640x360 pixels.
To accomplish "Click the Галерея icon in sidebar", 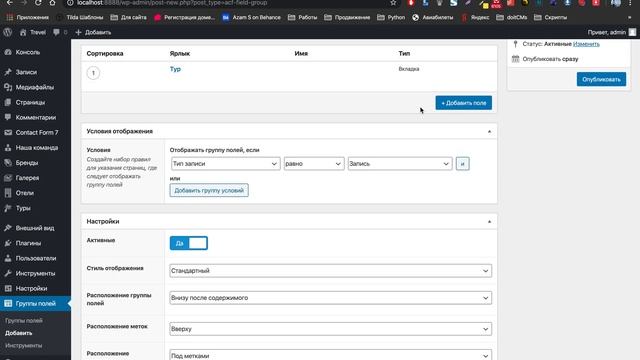I will point(8,178).
